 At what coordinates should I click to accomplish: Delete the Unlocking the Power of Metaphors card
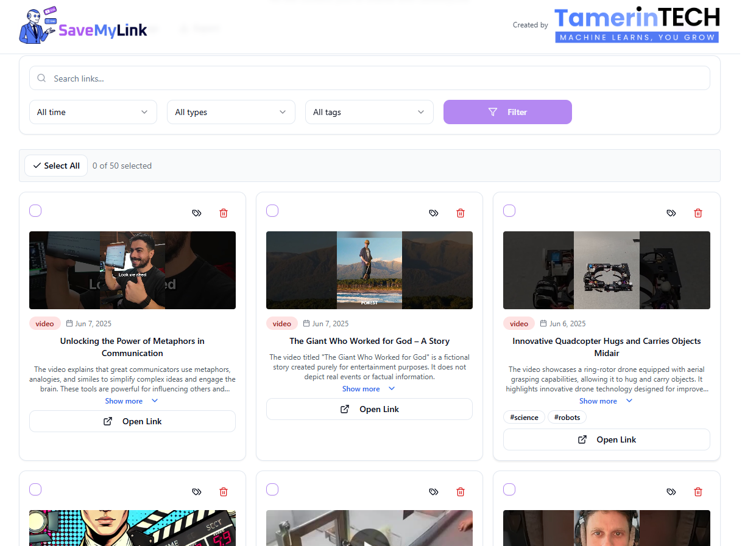[x=224, y=213]
